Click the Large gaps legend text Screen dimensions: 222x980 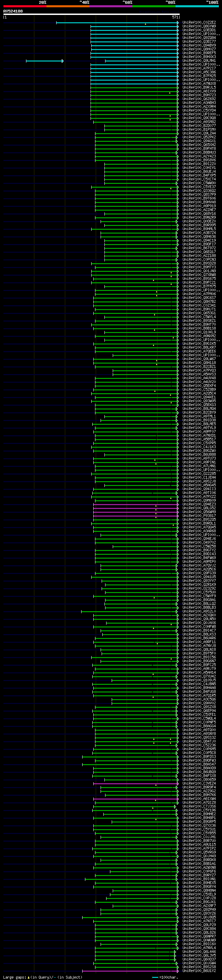(x=43, y=977)
